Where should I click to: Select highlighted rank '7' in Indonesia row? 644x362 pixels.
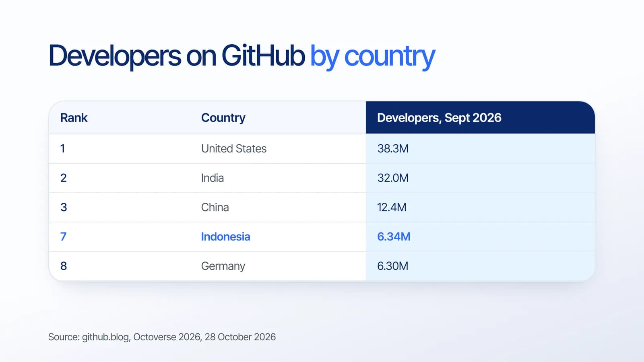coord(63,237)
